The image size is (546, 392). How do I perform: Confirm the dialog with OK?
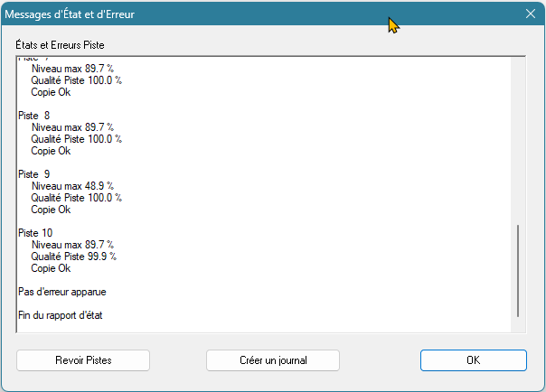[473, 360]
